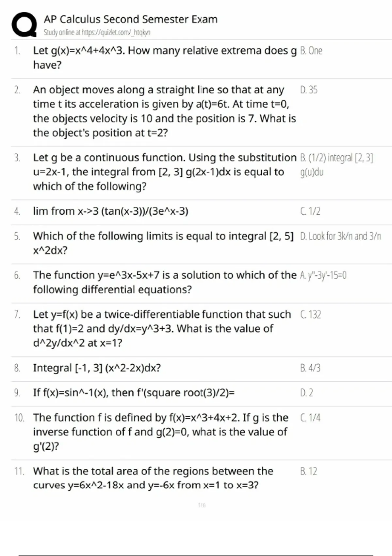Click answer C. 132
Image resolution: width=392 pixels, height=556 pixels.
point(310,315)
